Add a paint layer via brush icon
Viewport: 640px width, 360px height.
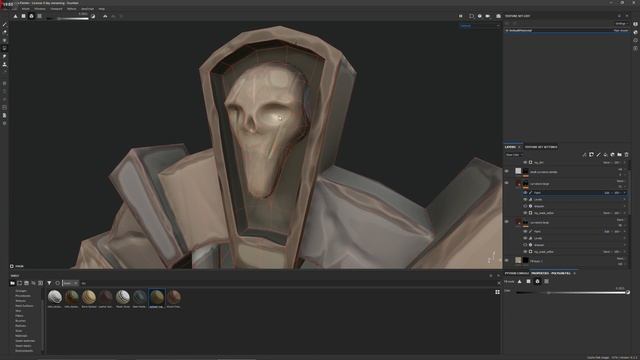tap(598, 155)
